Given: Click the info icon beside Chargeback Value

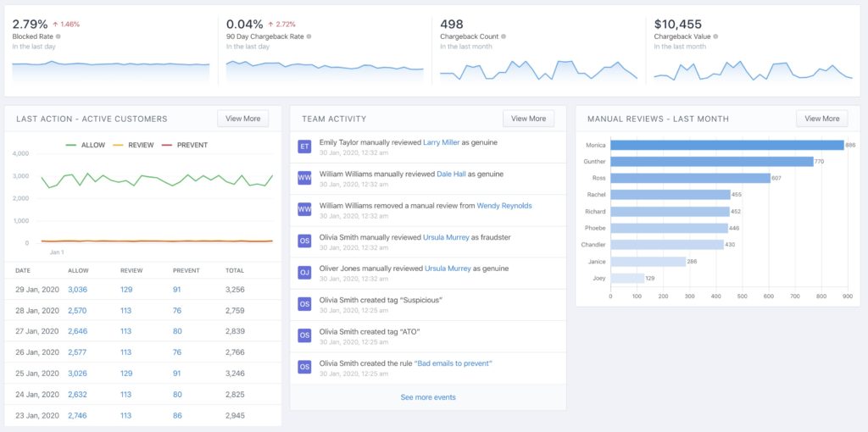Looking at the screenshot, I should coord(715,36).
